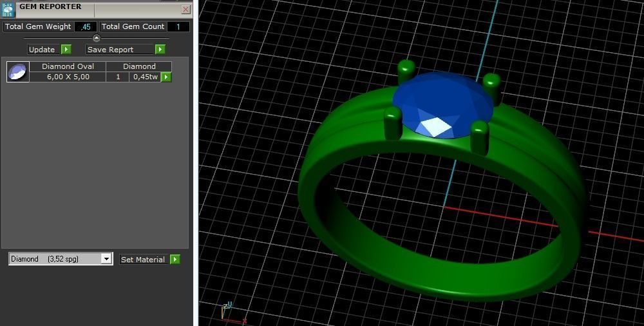
Task: Close the Gem Reporter panel
Action: (185, 10)
